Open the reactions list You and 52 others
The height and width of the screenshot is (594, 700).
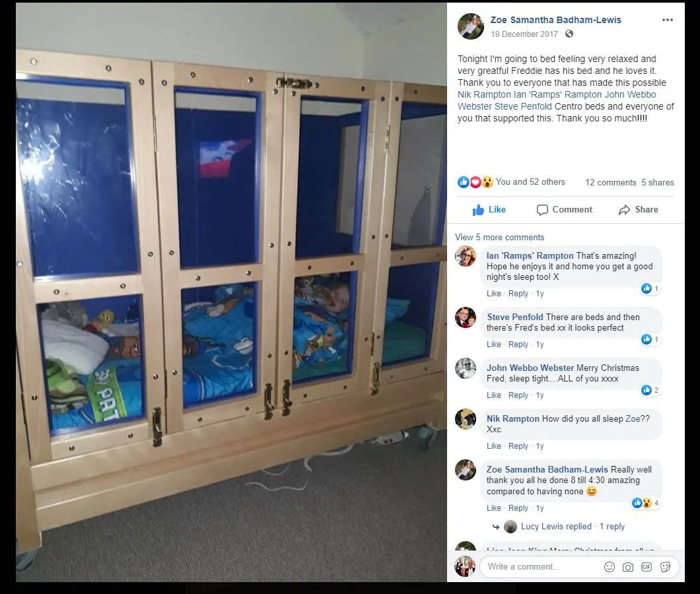[530, 182]
